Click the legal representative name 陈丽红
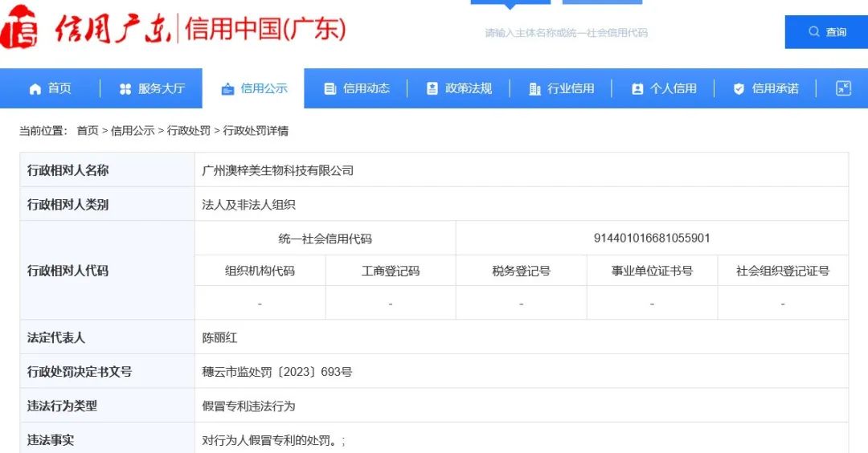This screenshot has height=453, width=868. click(219, 338)
